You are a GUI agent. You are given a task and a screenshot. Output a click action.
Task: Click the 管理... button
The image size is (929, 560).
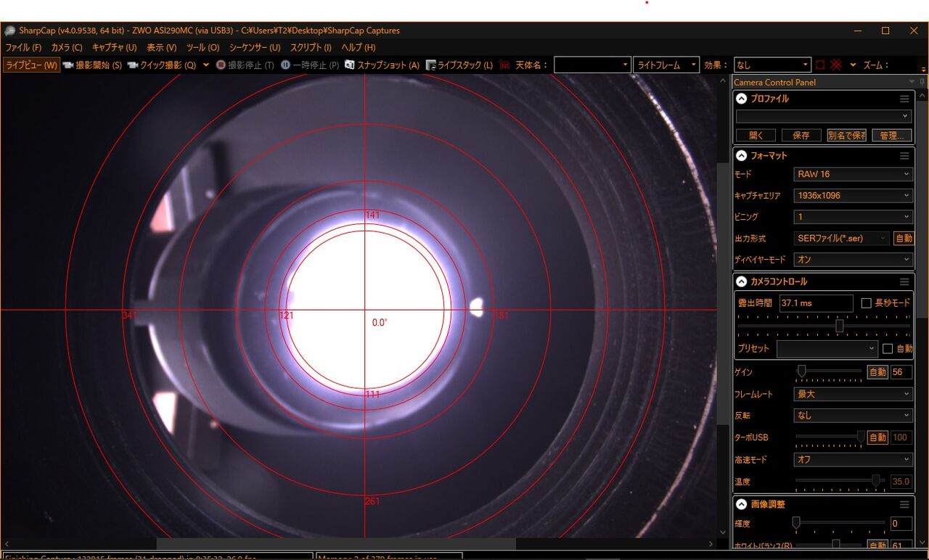point(891,136)
